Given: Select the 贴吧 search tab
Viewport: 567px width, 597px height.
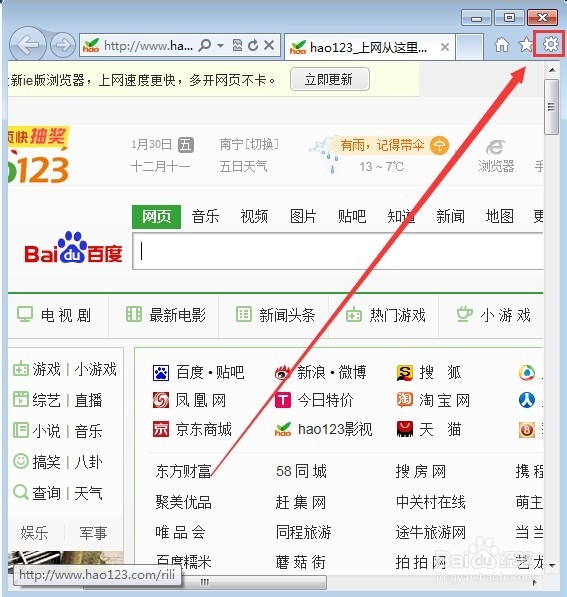Looking at the screenshot, I should 352,217.
